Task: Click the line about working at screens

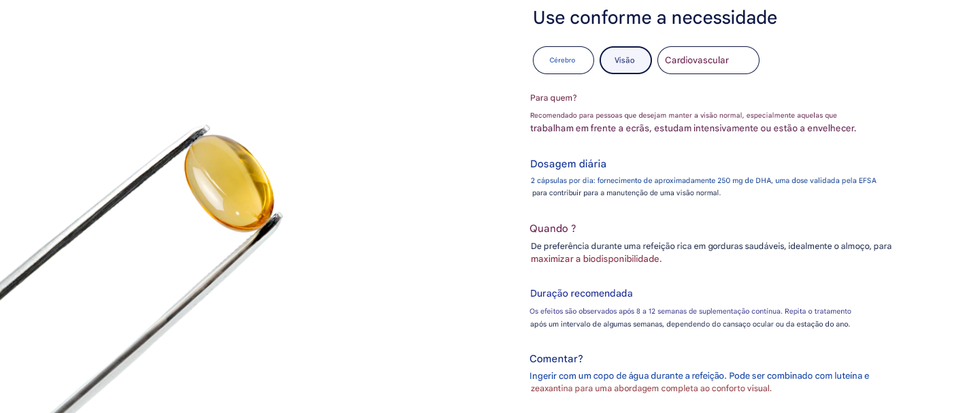Action: point(693,129)
